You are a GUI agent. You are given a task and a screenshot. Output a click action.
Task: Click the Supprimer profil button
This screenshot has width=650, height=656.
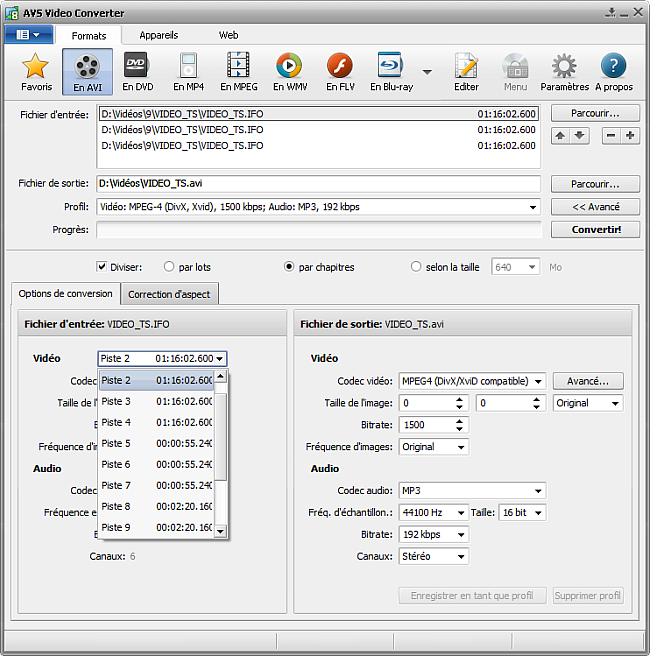point(588,596)
